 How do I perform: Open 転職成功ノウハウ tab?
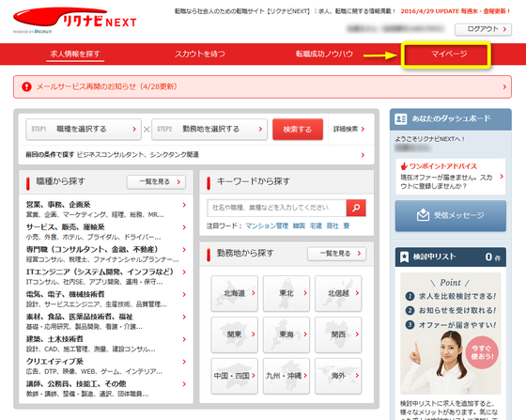(x=324, y=54)
